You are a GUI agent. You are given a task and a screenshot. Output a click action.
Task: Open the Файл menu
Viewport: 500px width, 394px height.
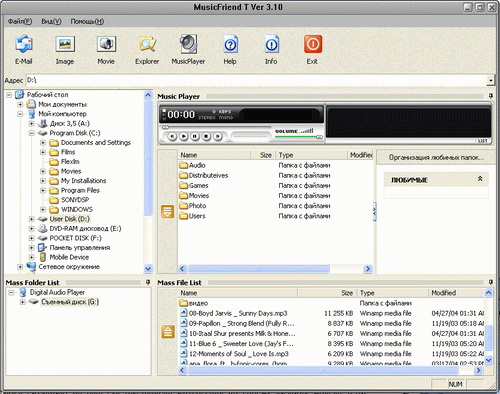[x=20, y=21]
